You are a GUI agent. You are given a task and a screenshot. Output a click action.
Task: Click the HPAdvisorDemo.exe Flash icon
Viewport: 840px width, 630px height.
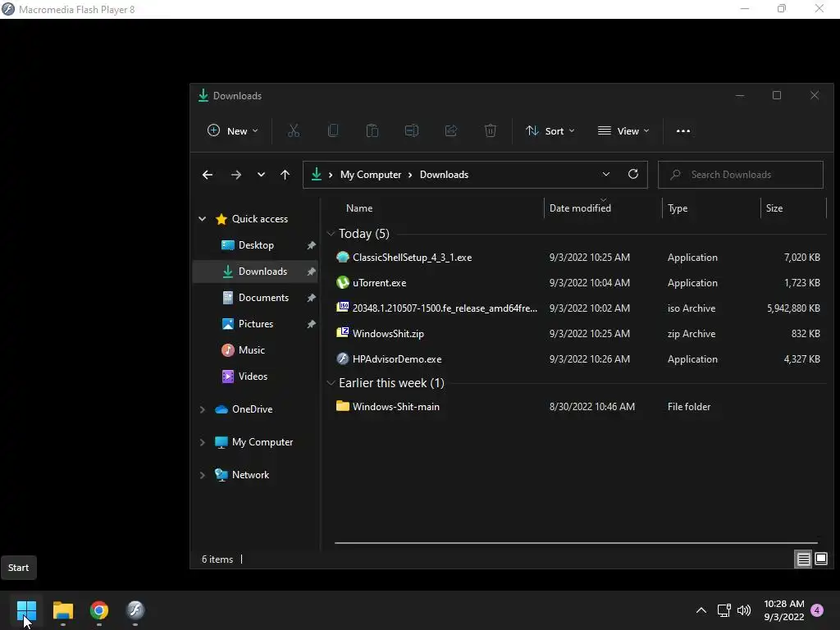click(342, 358)
